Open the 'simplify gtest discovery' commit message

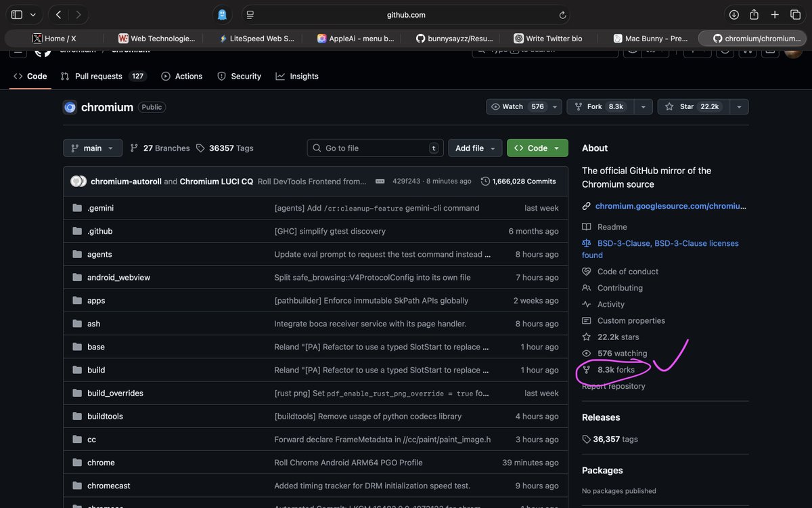click(x=330, y=231)
